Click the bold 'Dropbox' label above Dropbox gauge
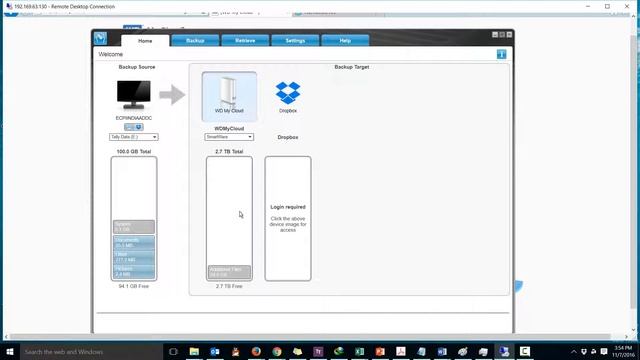 pyautogui.click(x=288, y=137)
